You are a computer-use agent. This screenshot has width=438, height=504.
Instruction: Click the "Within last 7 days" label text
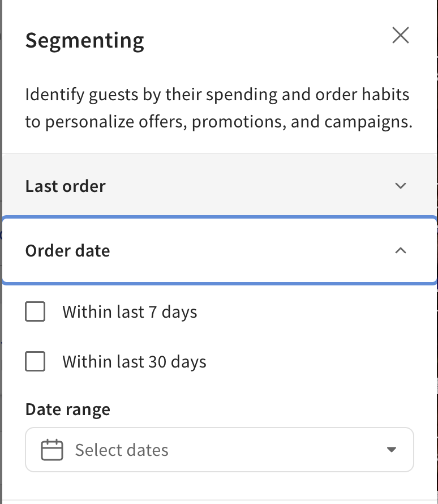[x=130, y=312]
